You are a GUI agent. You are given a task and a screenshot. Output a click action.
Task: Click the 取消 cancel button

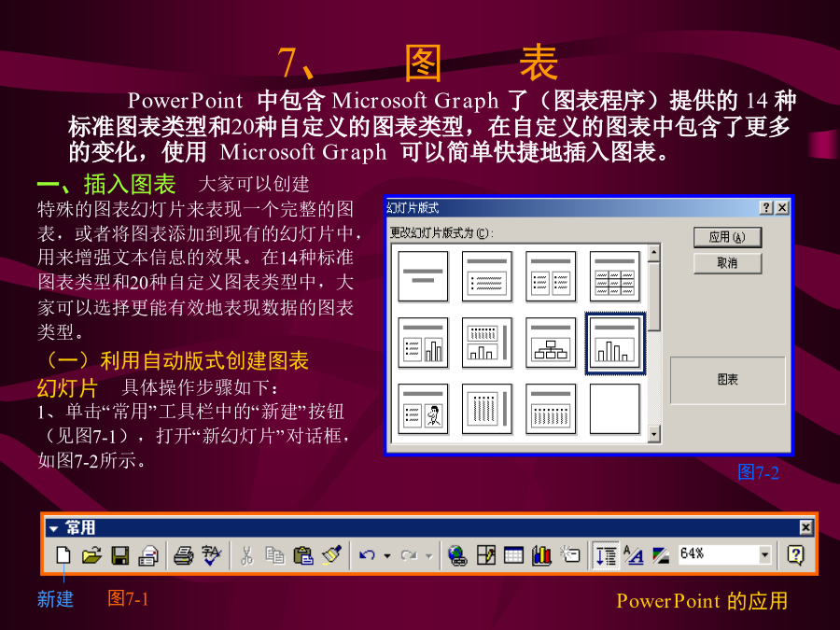727,263
